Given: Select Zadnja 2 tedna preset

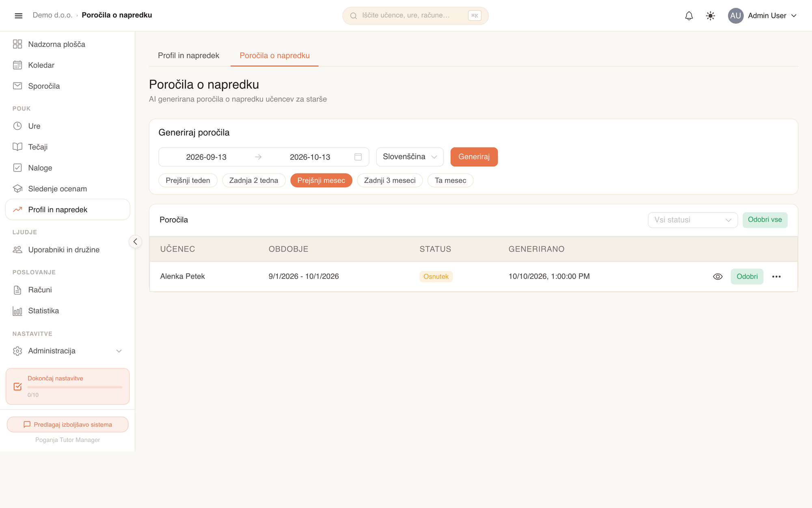Looking at the screenshot, I should 254,180.
